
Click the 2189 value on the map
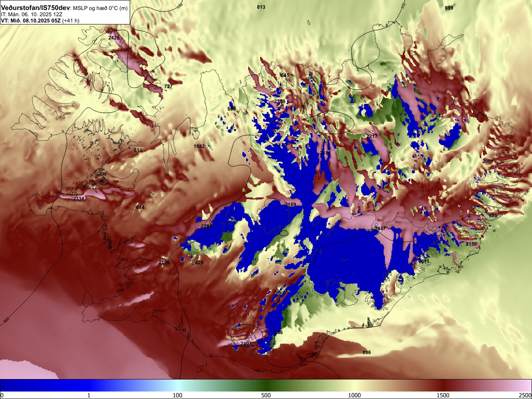pos(291,204)
